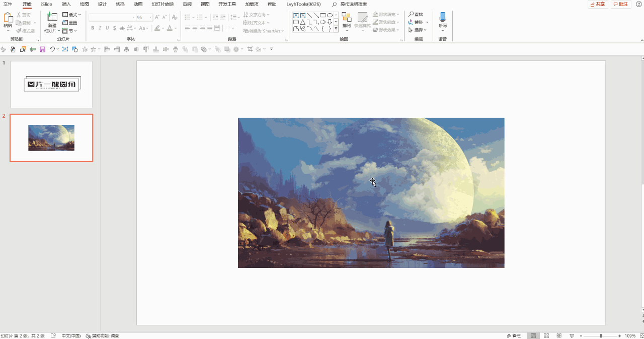Switch to Reading view in status bar

click(558, 335)
